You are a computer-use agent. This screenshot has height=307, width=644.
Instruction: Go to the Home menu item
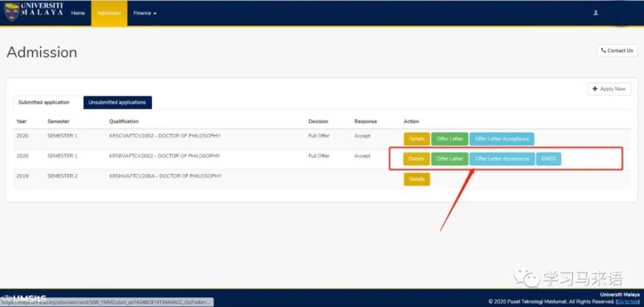coord(78,13)
